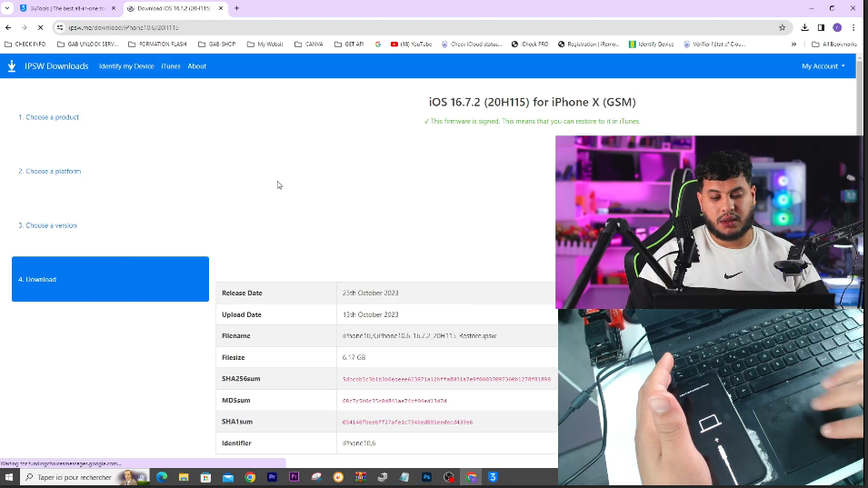868x488 pixels.
Task: Select the MD5sum hash value
Action: click(x=394, y=401)
